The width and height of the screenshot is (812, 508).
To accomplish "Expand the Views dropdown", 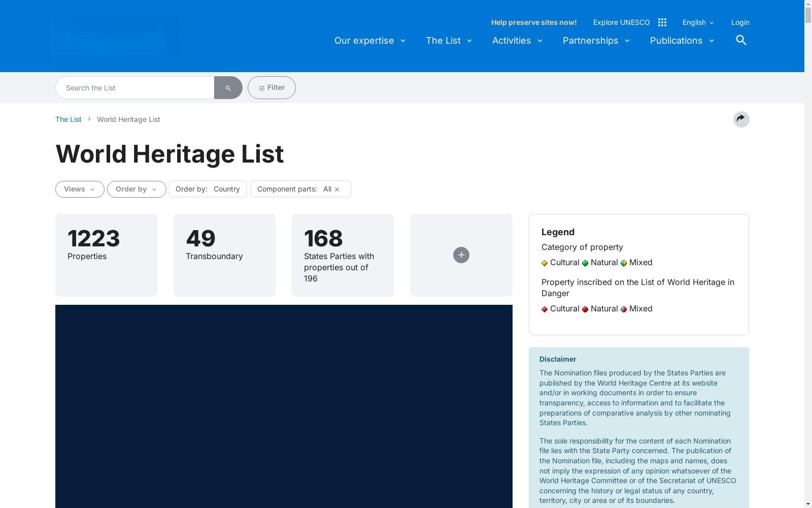I will pos(80,189).
